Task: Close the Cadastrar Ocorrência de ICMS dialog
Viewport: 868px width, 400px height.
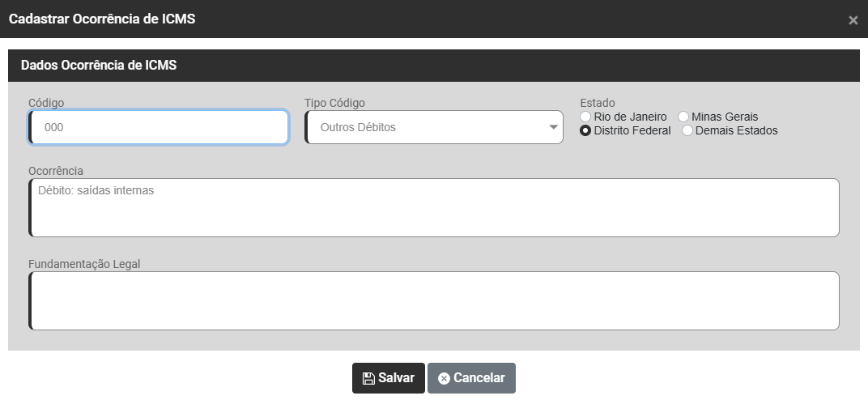Action: pos(853,20)
